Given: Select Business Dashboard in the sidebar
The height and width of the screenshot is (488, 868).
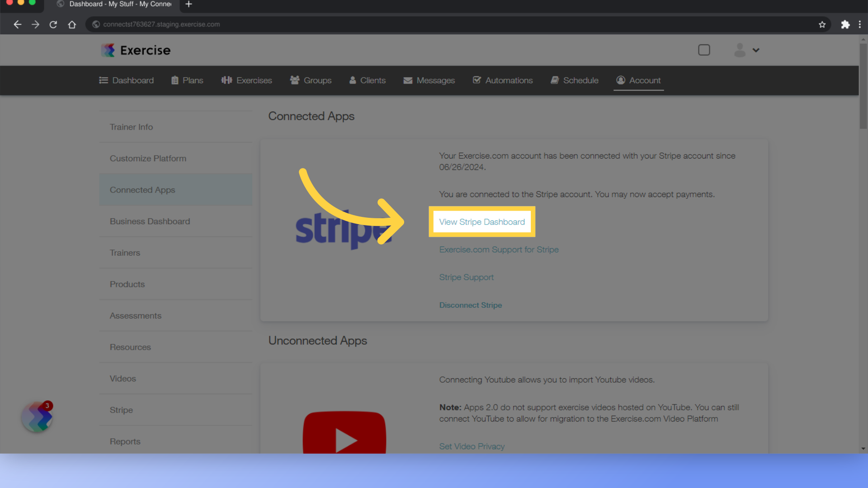Looking at the screenshot, I should (176, 221).
